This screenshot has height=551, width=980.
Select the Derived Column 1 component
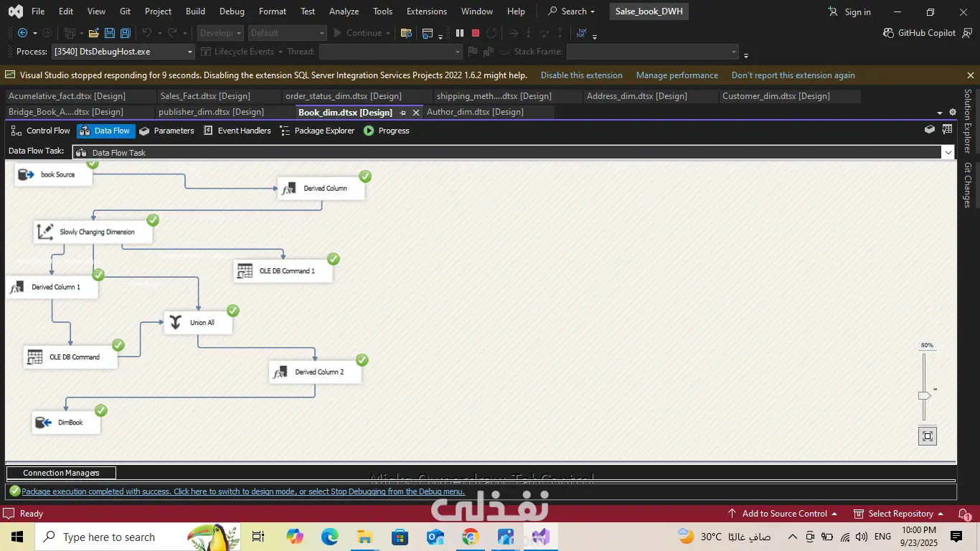pos(52,287)
